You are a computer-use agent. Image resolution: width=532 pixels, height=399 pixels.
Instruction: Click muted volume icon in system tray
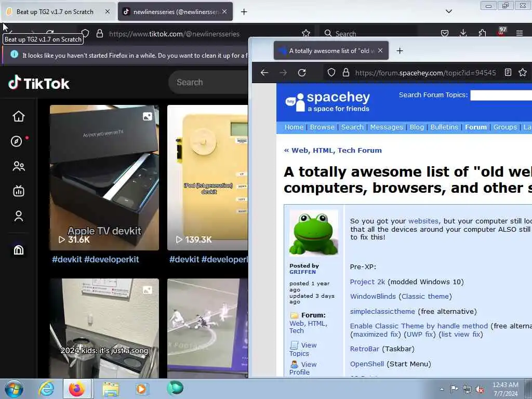click(x=480, y=390)
